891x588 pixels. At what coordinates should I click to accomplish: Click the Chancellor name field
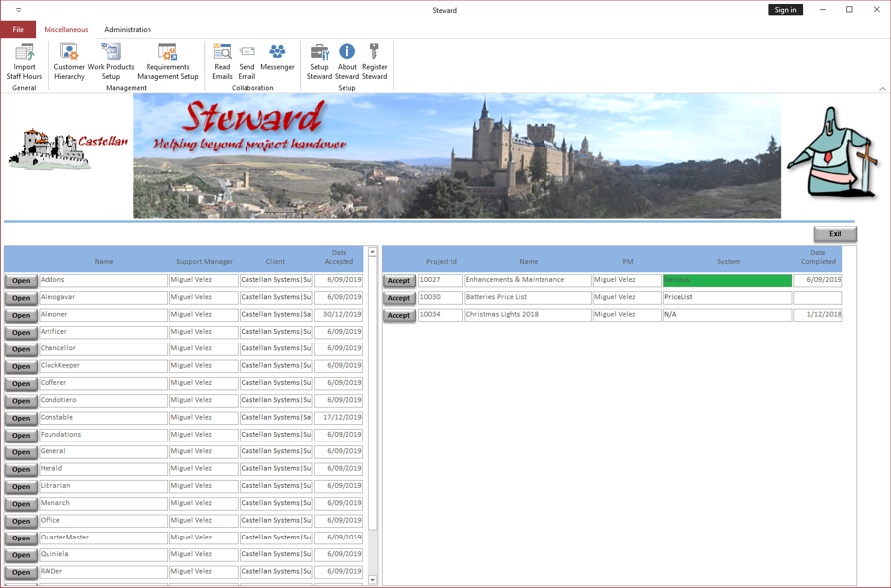point(103,348)
